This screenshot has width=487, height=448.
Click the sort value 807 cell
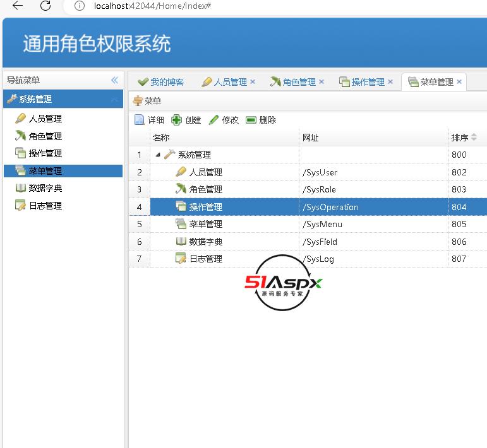coord(468,259)
